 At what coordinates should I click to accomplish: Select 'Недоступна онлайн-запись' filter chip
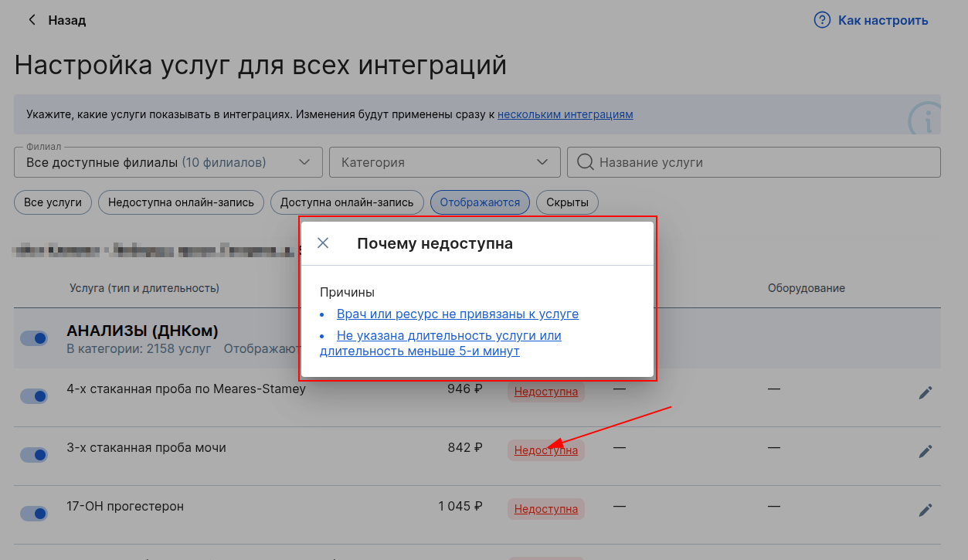[x=181, y=202]
